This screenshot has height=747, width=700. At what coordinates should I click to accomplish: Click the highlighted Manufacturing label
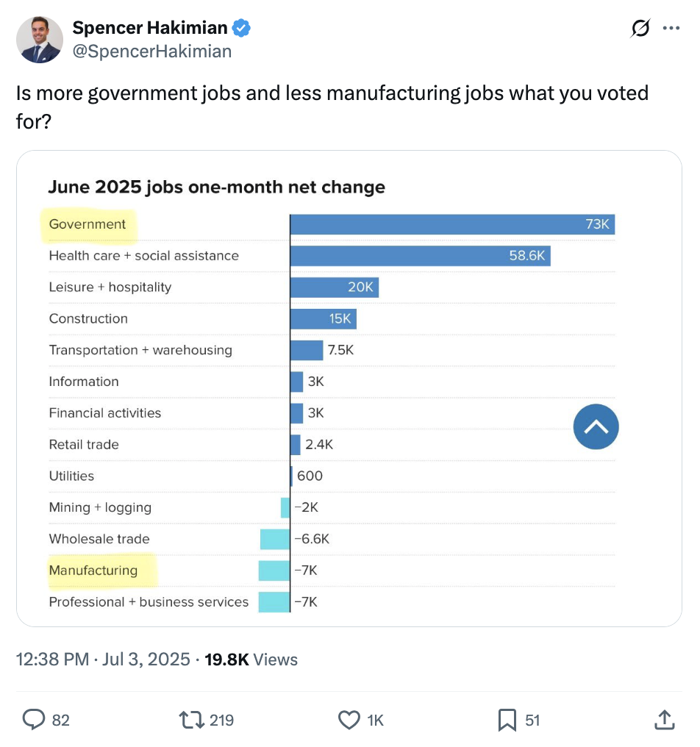click(93, 571)
